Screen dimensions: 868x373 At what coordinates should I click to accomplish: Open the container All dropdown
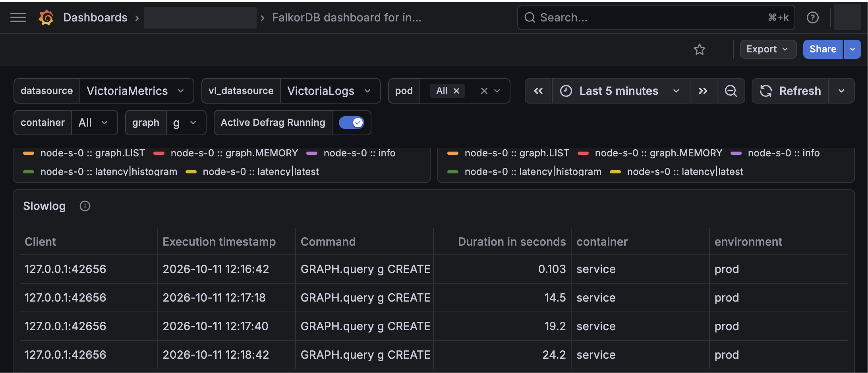click(x=94, y=123)
